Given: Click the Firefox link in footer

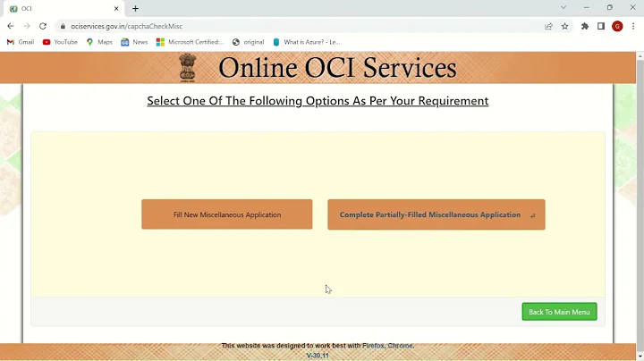Looking at the screenshot, I should (x=373, y=346).
